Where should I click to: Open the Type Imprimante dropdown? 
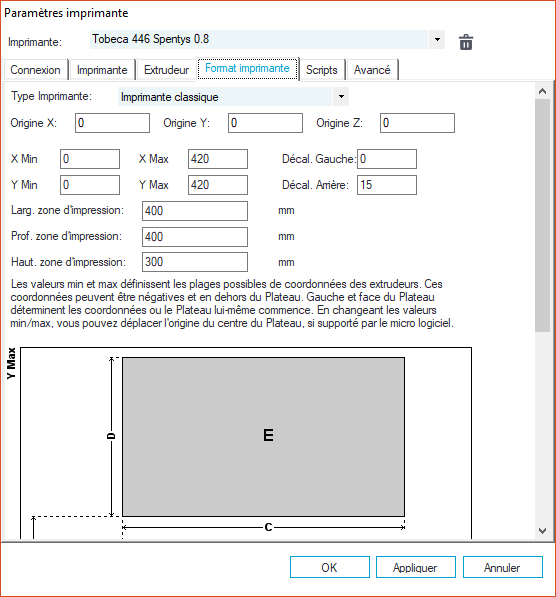coord(341,97)
